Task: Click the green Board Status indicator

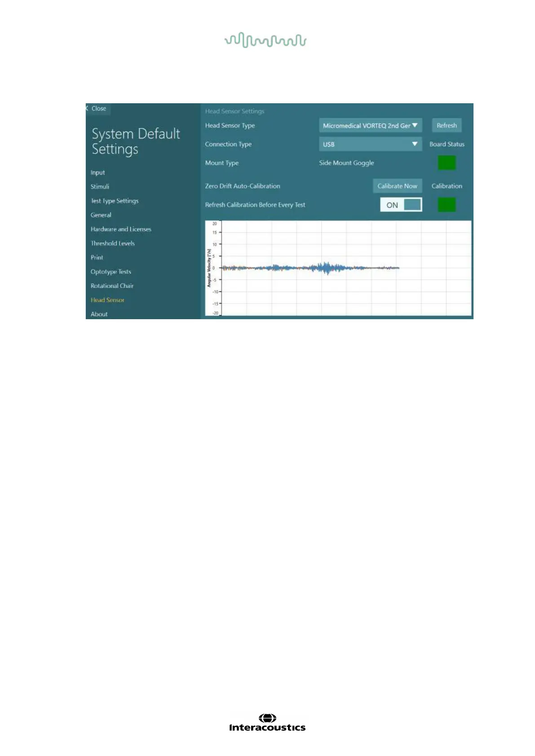Action: pos(447,163)
